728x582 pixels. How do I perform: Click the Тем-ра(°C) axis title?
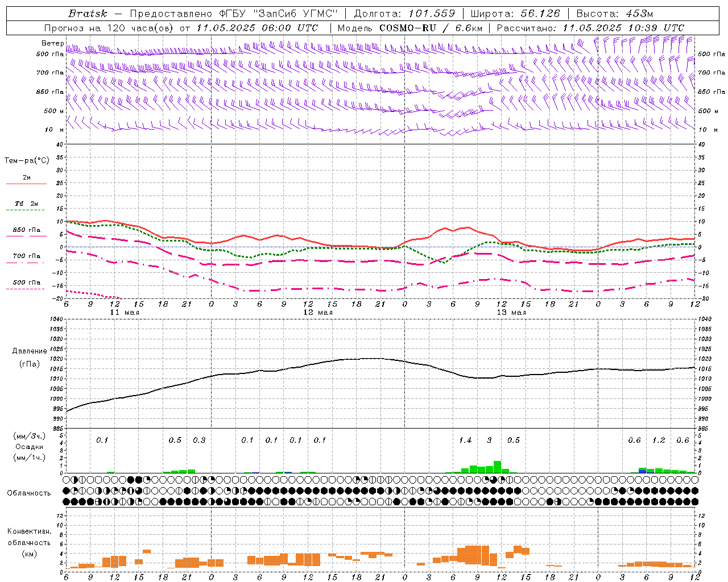(27, 161)
